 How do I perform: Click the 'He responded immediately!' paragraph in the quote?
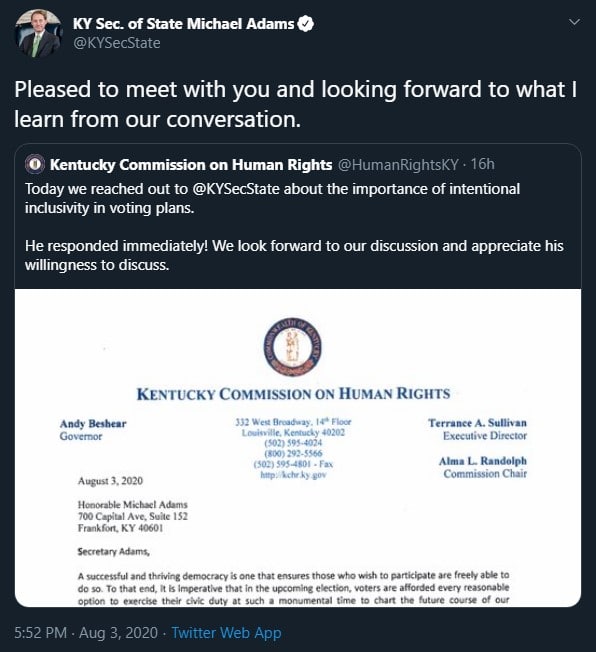tap(294, 255)
